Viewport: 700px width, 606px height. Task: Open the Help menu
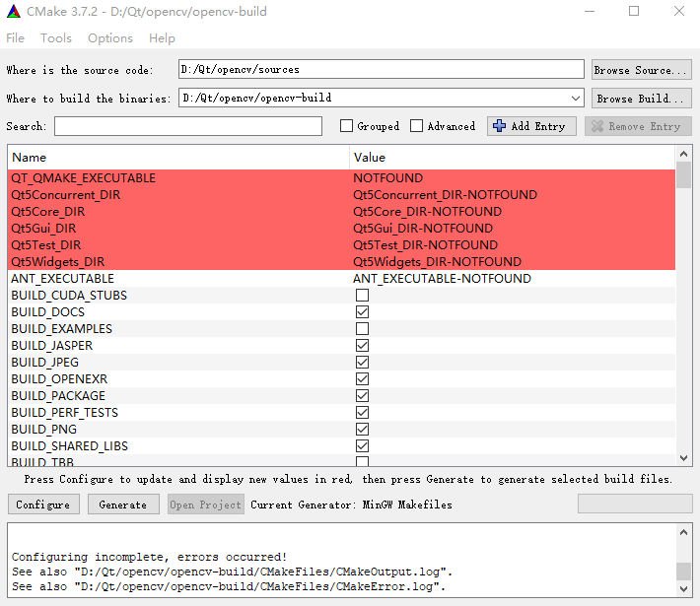click(x=162, y=38)
